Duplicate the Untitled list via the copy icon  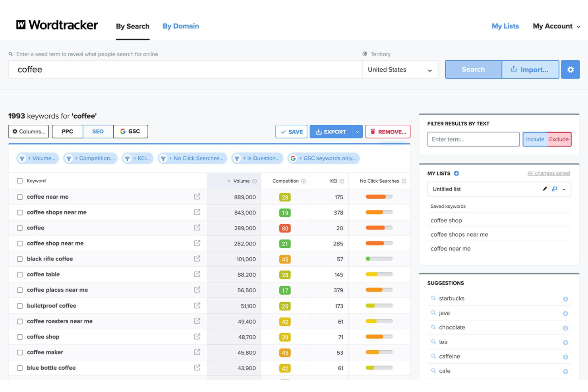[x=555, y=189]
